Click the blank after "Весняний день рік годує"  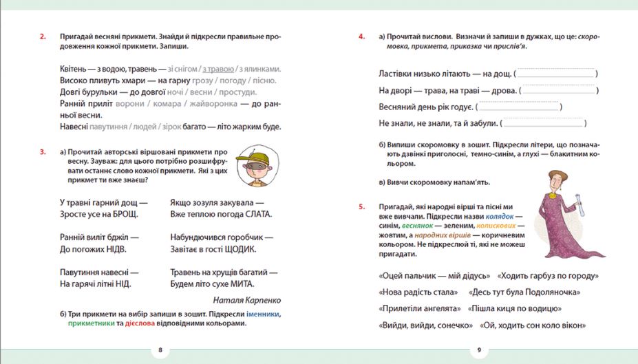coord(519,107)
